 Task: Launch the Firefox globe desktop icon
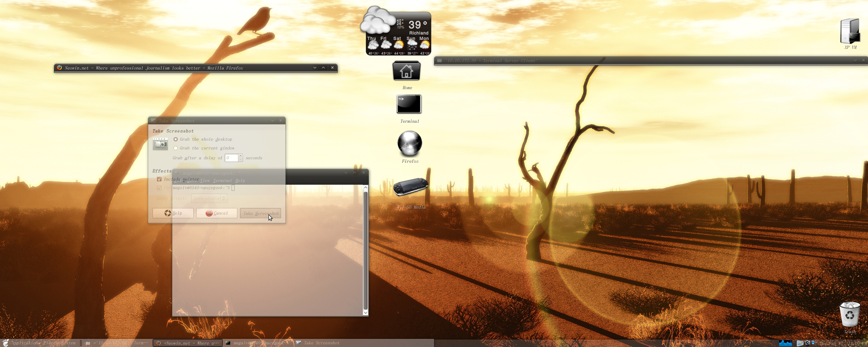point(410,143)
